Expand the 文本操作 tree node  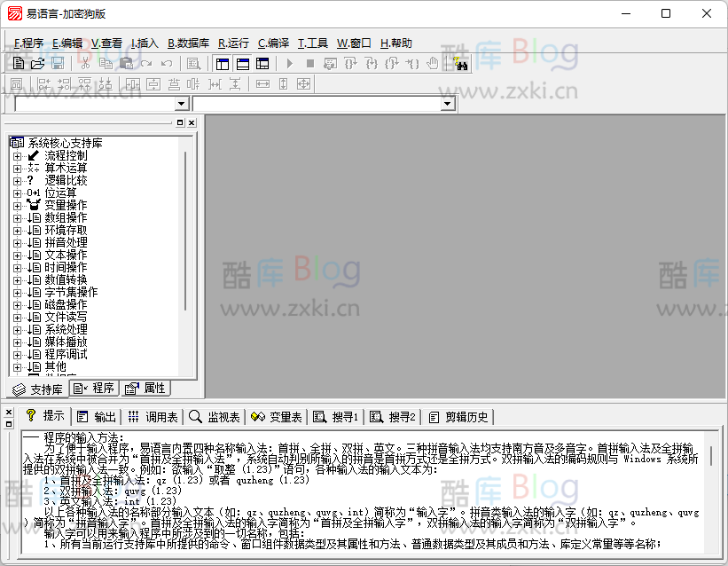[x=17, y=255]
